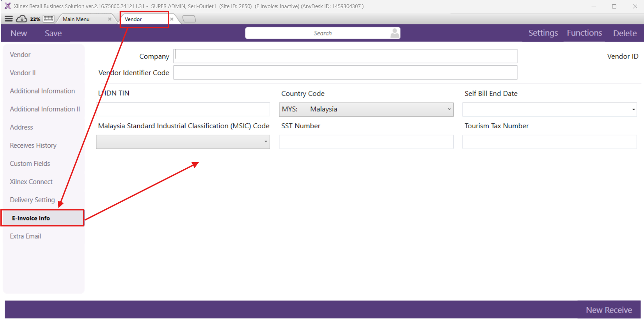
Task: Close the Main Menu tab
Action: 110,19
